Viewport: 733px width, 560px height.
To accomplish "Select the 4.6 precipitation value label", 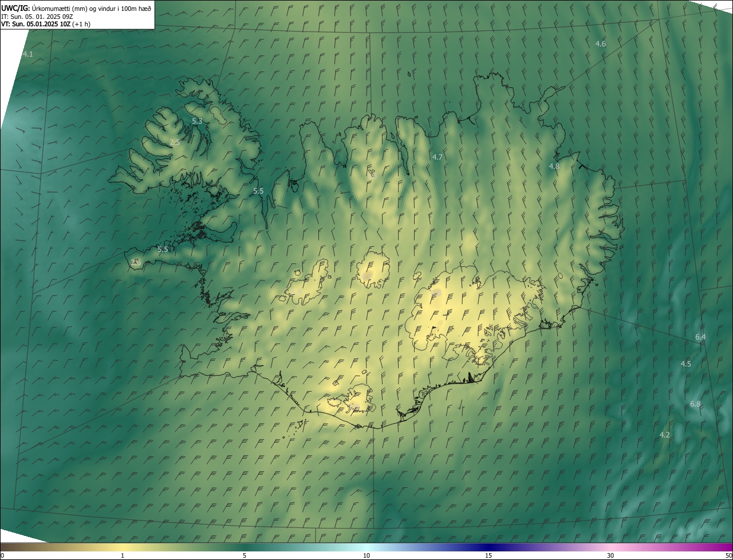I will click(600, 44).
